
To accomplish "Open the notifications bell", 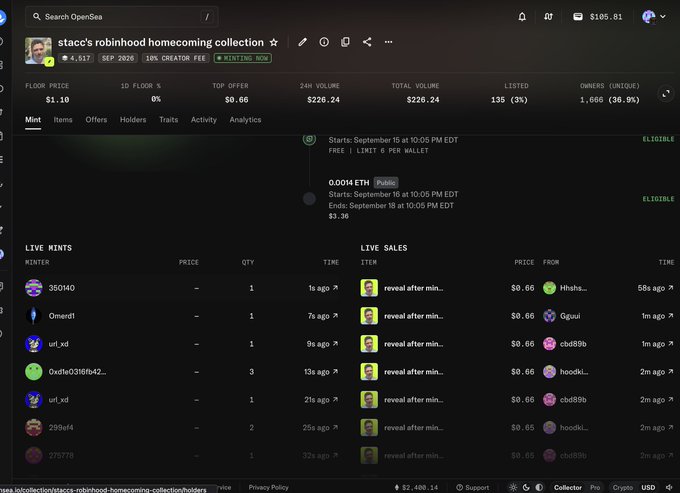I will [522, 17].
